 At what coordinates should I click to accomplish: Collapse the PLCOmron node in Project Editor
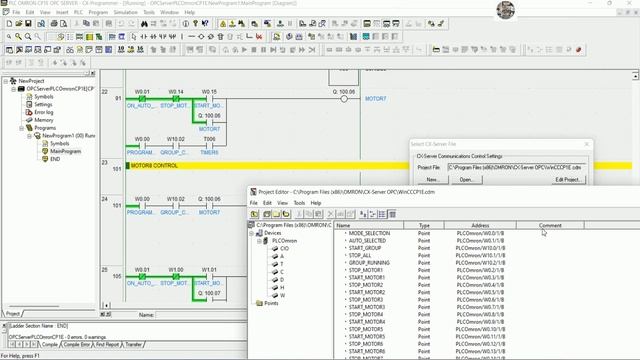tap(259, 241)
